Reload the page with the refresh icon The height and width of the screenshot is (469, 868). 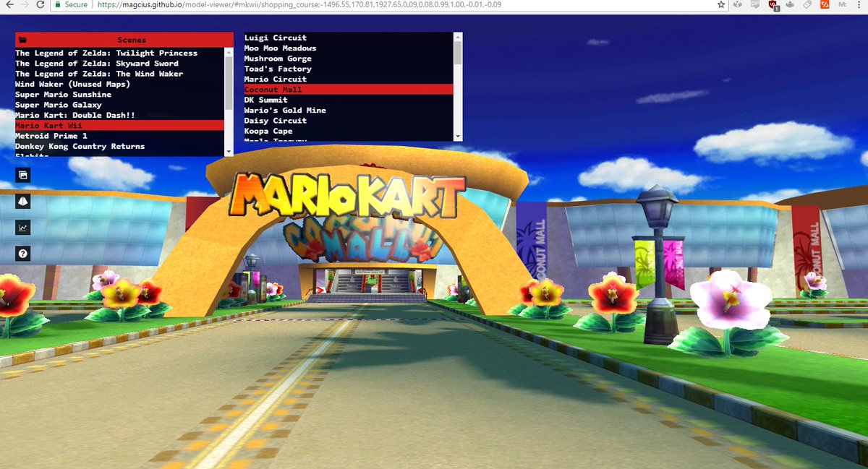[41, 4]
